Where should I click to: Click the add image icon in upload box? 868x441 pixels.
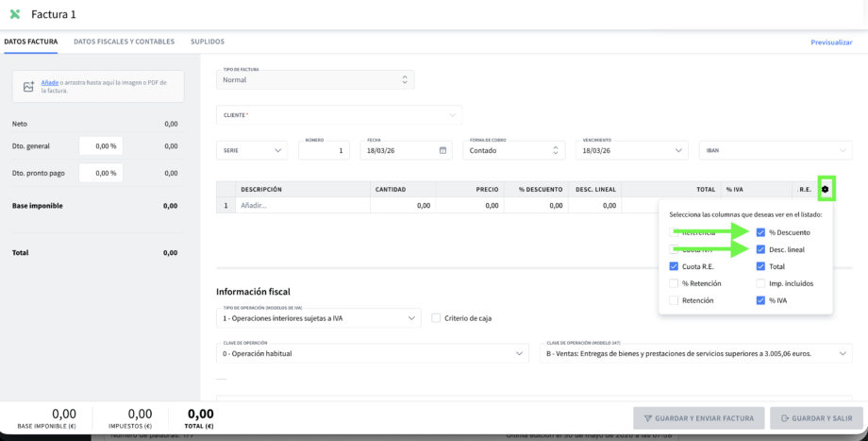click(x=27, y=87)
